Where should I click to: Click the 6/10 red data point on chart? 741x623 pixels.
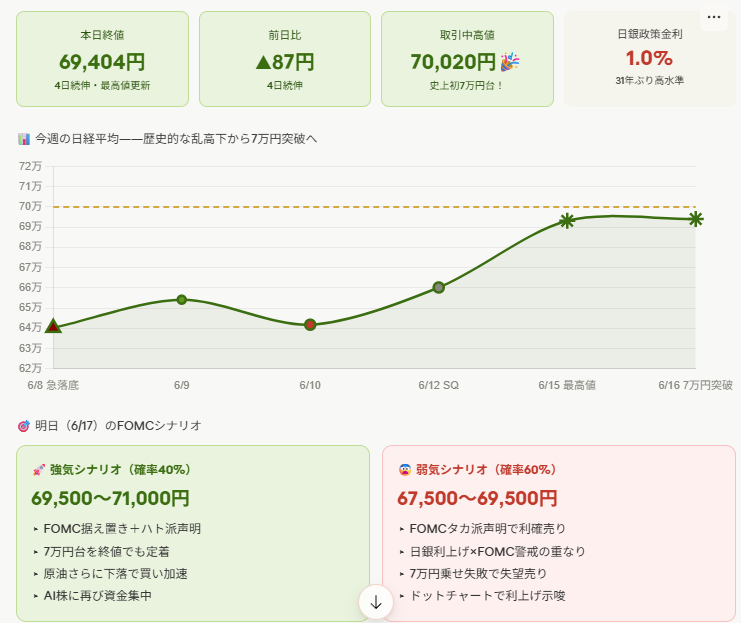(x=310, y=325)
